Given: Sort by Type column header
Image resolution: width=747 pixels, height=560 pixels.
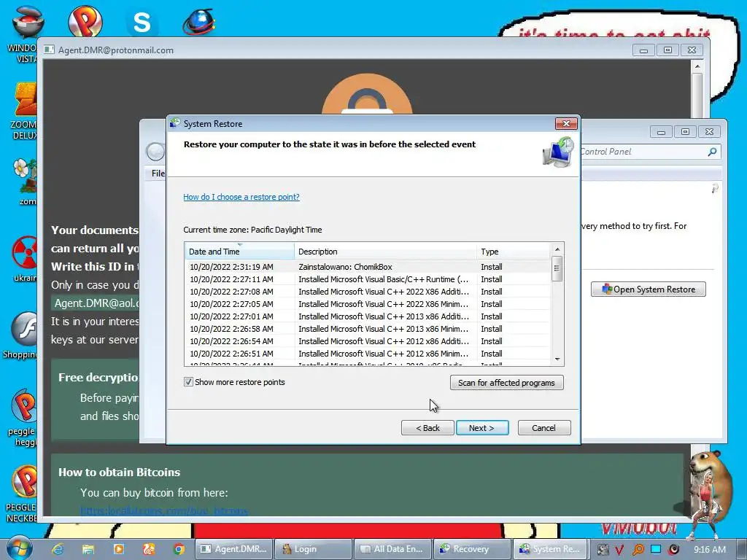Looking at the screenshot, I should (513, 251).
